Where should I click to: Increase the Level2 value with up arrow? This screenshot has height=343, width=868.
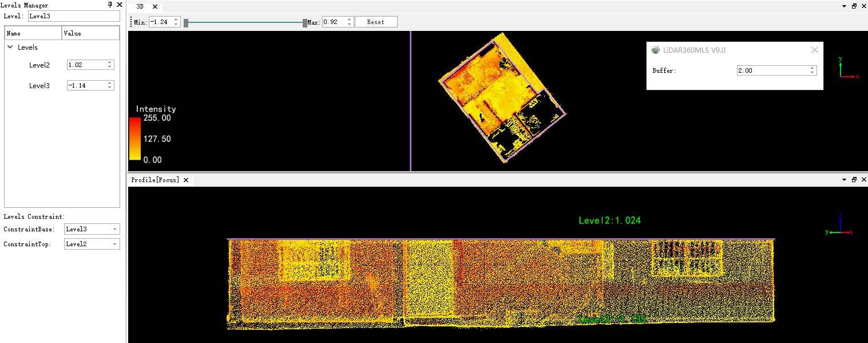click(x=110, y=62)
